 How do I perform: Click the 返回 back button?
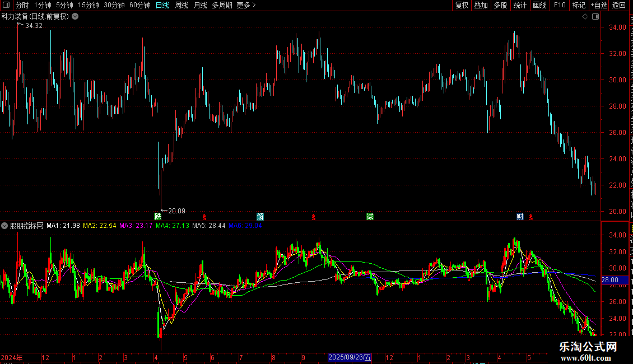[619, 5]
